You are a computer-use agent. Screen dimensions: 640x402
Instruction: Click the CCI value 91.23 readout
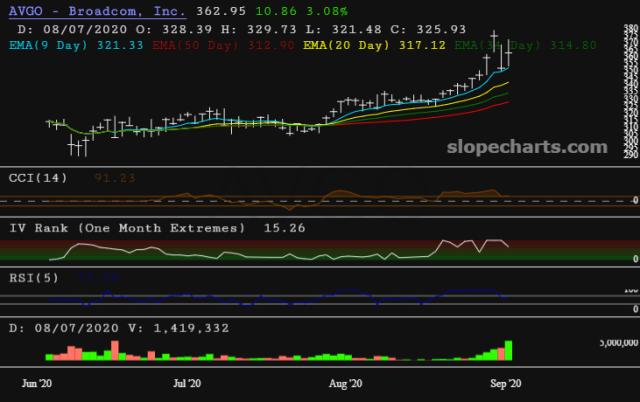115,177
